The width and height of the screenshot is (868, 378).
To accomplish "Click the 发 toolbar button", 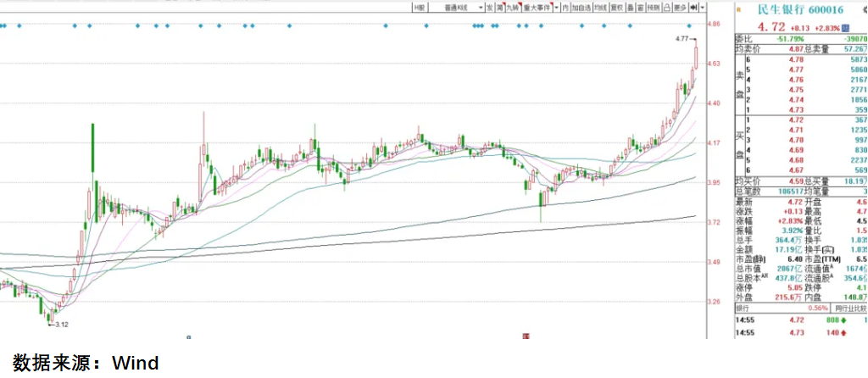I will click(490, 8).
